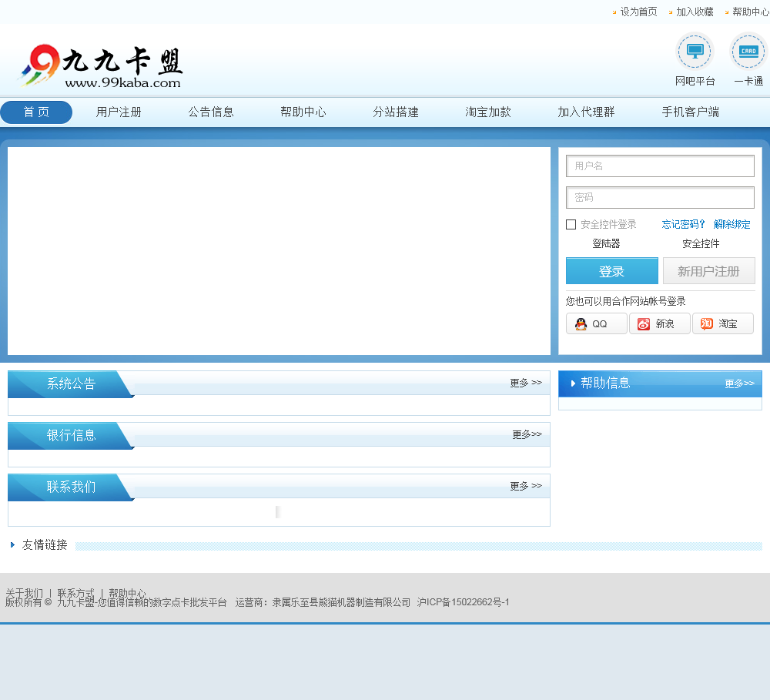Click arrow icon beside 友情链接
The image size is (770, 700).
point(13,544)
